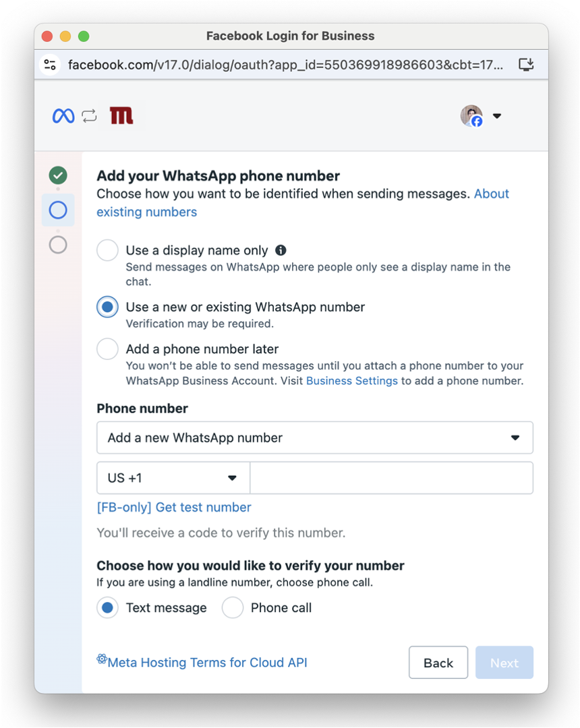Open the US +1 country code selector
Image resolution: width=580 pixels, height=728 pixels.
[173, 477]
